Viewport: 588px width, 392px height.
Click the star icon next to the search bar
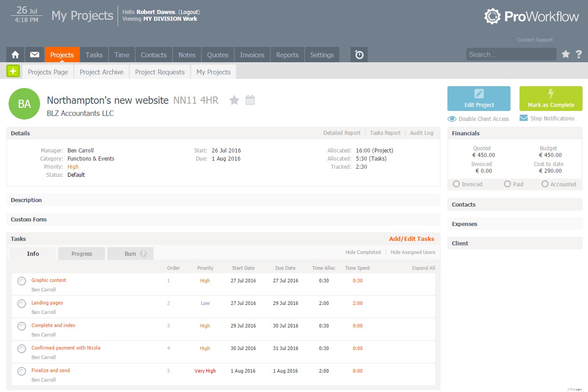point(566,54)
